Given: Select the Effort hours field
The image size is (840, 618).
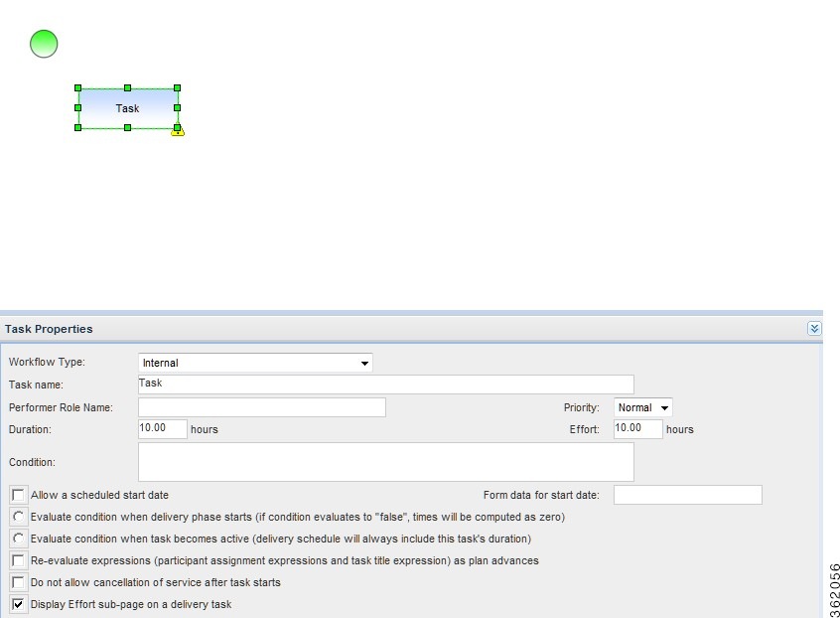Looking at the screenshot, I should (x=636, y=428).
